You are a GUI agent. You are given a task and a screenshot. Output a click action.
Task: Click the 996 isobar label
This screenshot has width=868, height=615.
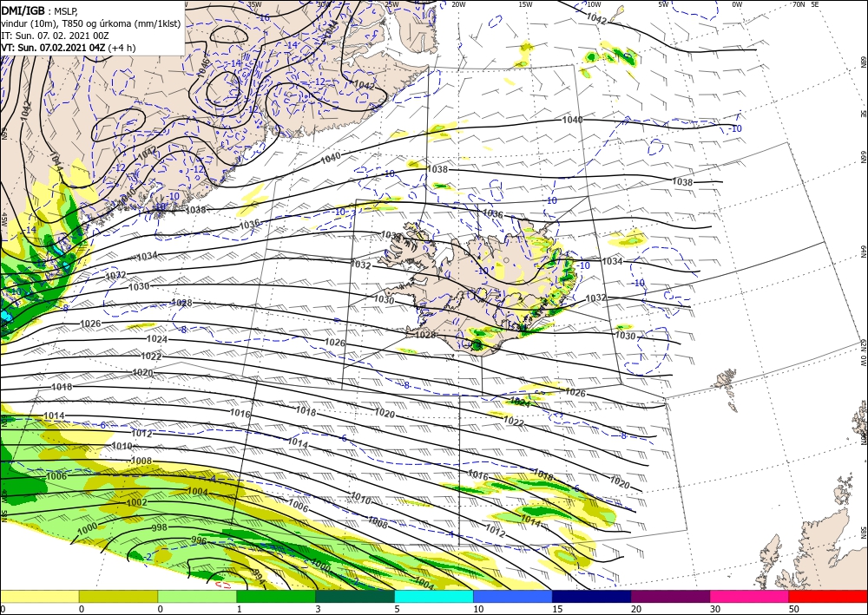[198, 540]
